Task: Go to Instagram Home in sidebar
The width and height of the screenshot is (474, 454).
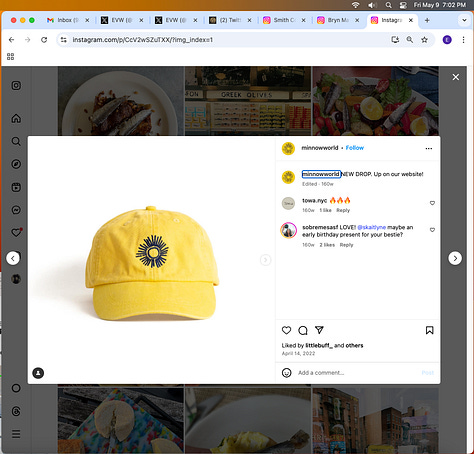Action: tap(16, 118)
